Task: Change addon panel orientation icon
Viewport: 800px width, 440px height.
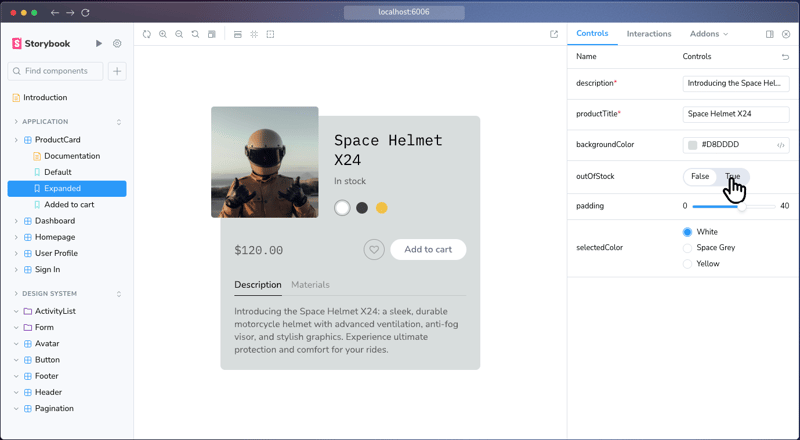Action: 769,34
